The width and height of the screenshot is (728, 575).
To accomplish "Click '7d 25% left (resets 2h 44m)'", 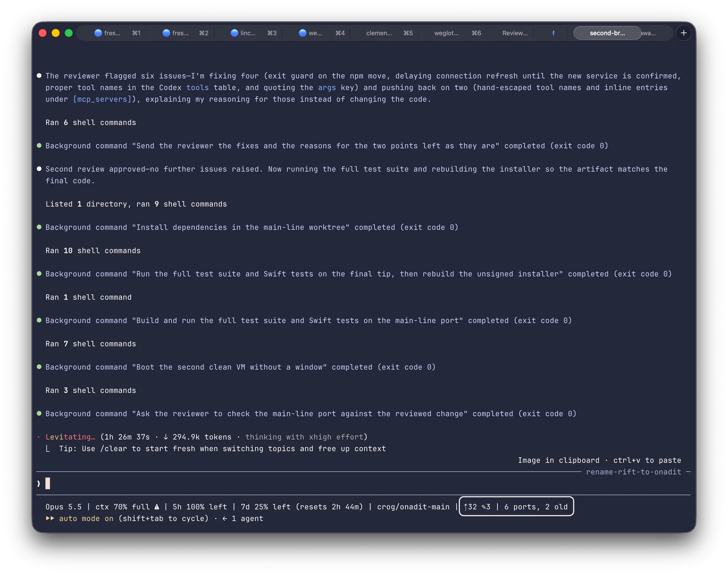I will tap(302, 507).
